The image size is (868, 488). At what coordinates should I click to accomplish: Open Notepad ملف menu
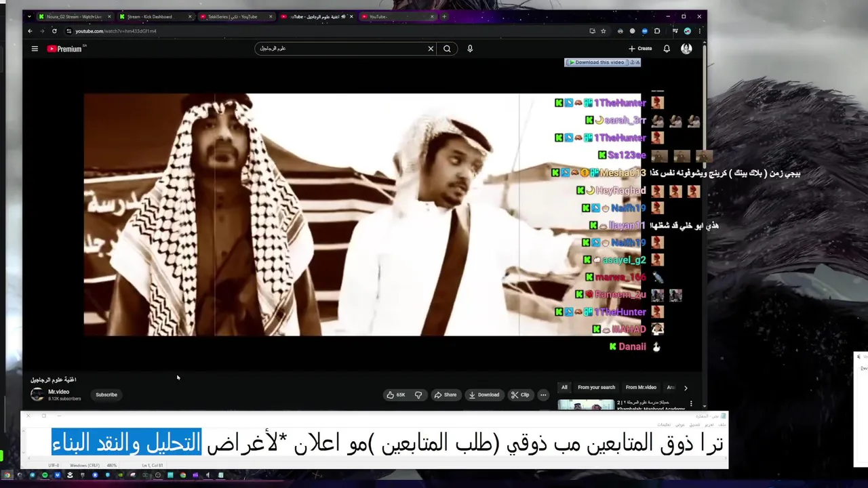click(x=722, y=425)
